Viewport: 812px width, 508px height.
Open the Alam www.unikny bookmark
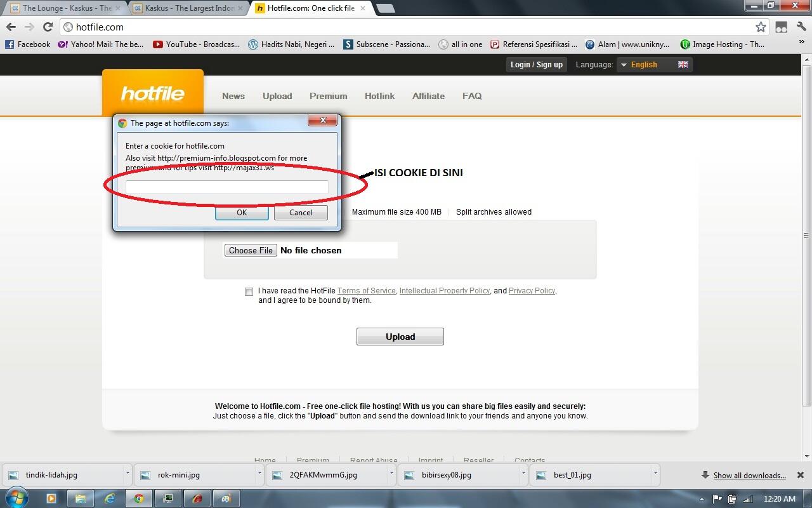(627, 44)
